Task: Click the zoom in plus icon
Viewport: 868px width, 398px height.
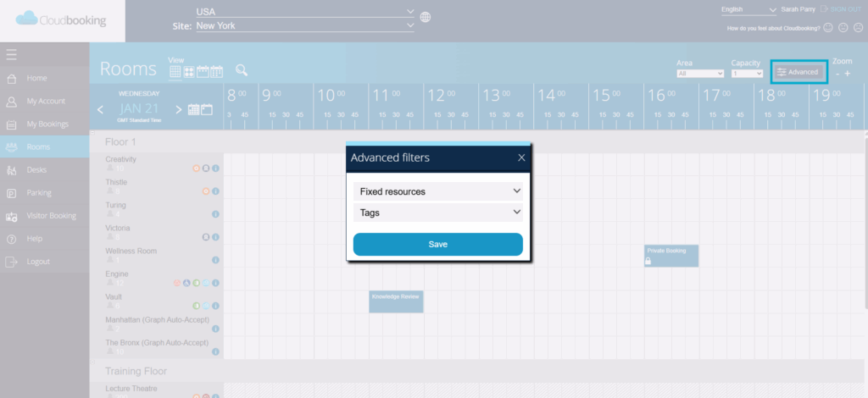Action: tap(848, 74)
